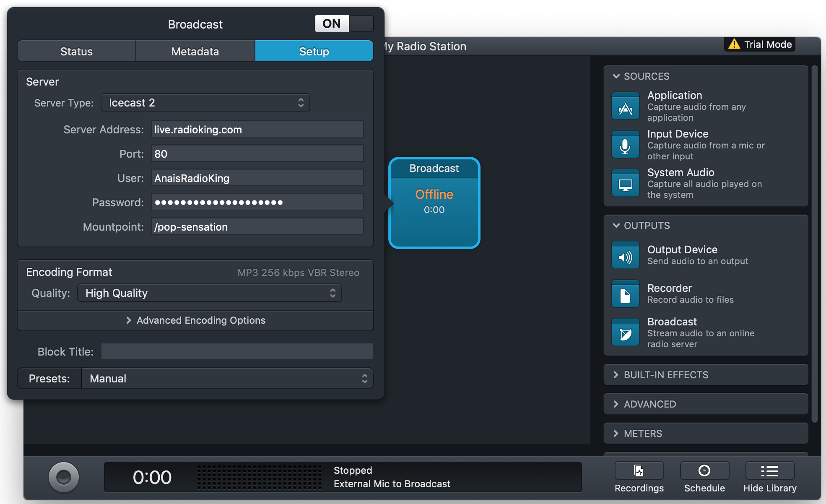Expand Advanced Encoding Options

click(x=195, y=320)
